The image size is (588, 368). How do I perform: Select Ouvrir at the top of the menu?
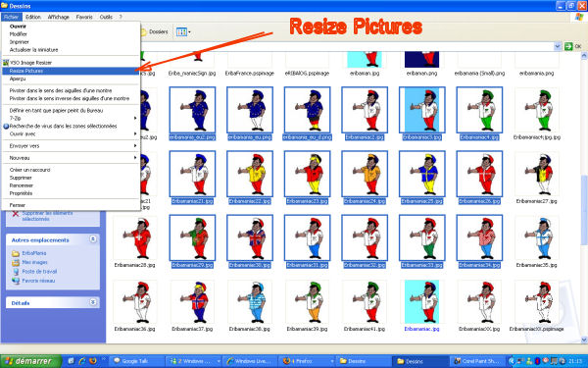click(x=71, y=26)
